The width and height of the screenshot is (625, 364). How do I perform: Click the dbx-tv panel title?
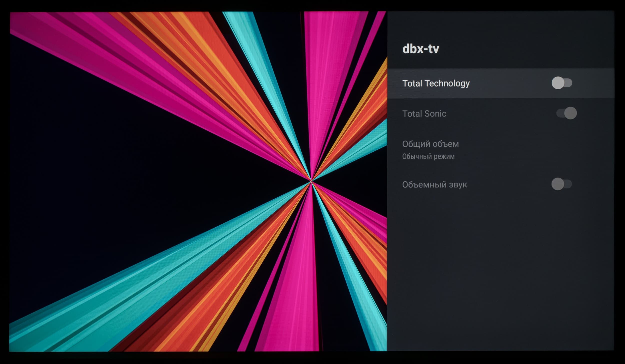[x=420, y=49]
